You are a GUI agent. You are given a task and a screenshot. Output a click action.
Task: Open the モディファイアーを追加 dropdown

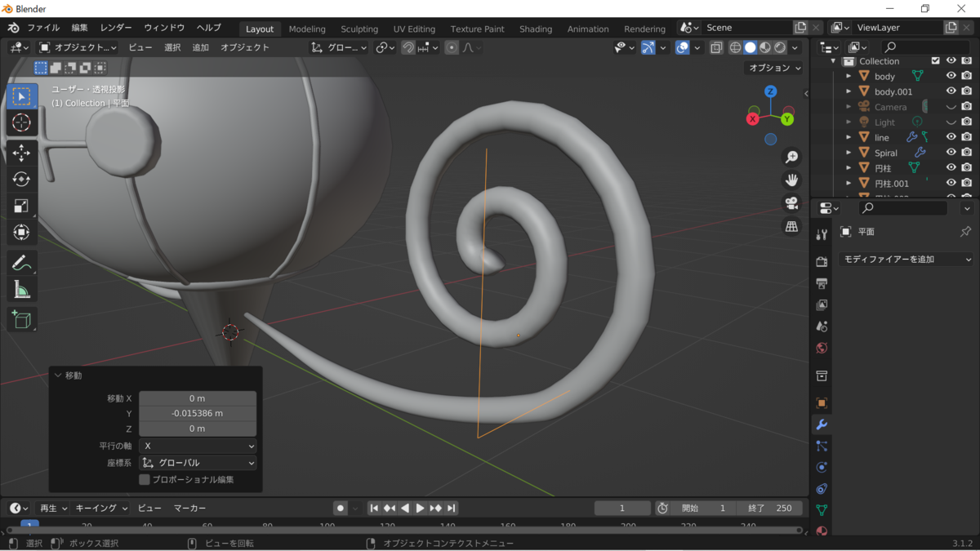[x=906, y=259]
